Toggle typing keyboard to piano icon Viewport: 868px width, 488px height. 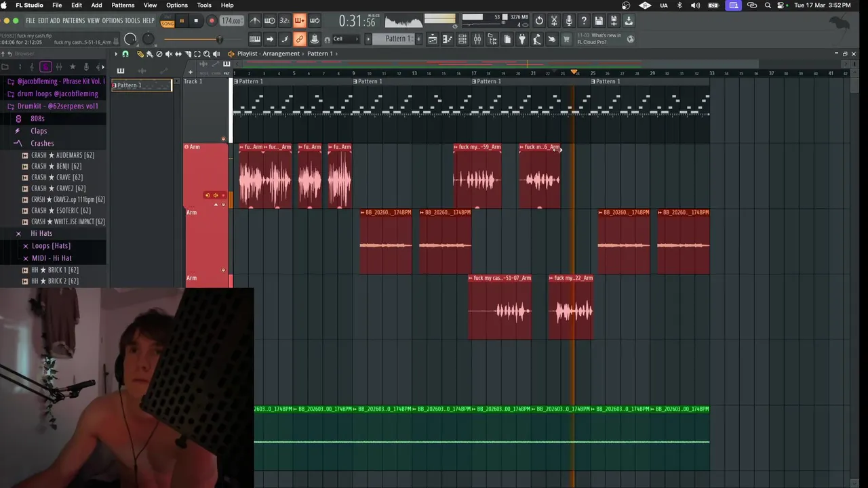(255, 39)
